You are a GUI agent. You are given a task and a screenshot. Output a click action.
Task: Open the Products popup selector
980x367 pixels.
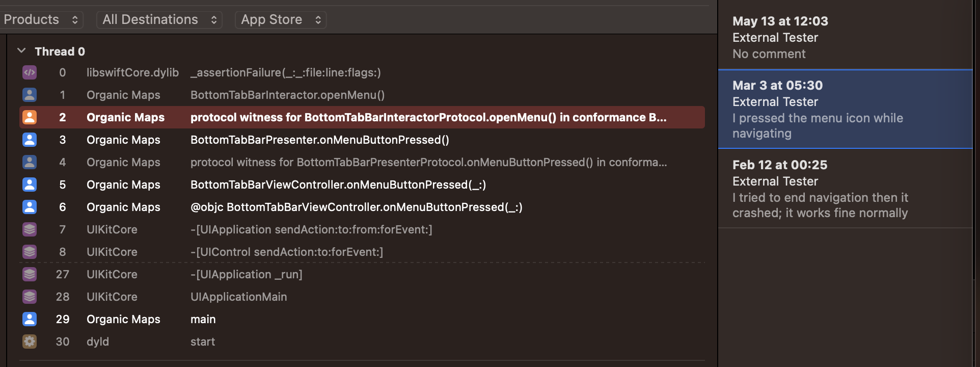[41, 20]
